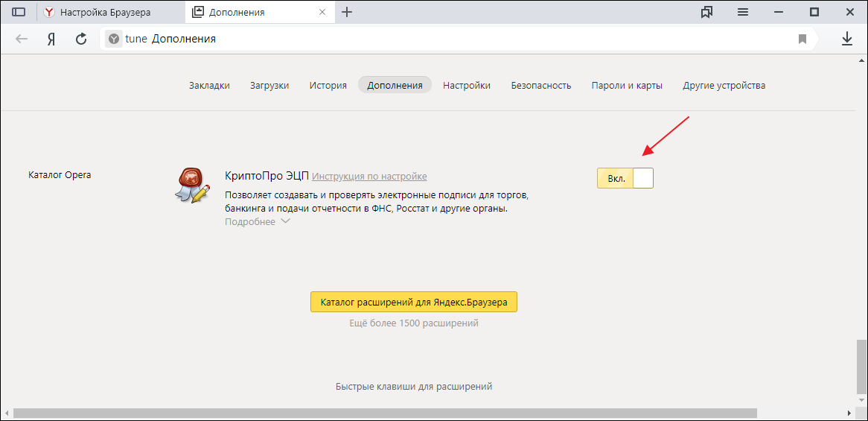Click the vertical scrollbar thumb
This screenshot has width=868, height=421.
click(x=861, y=366)
